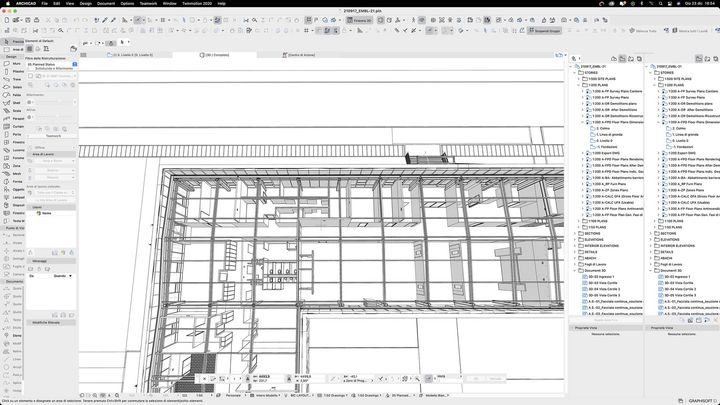
Task: Expand ELEVATIONS folder in right organizer tree
Action: (x=651, y=239)
